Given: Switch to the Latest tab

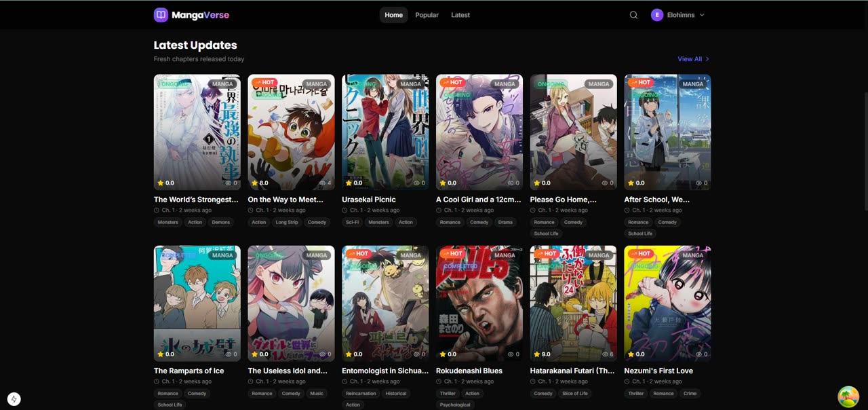Looking at the screenshot, I should click(460, 15).
